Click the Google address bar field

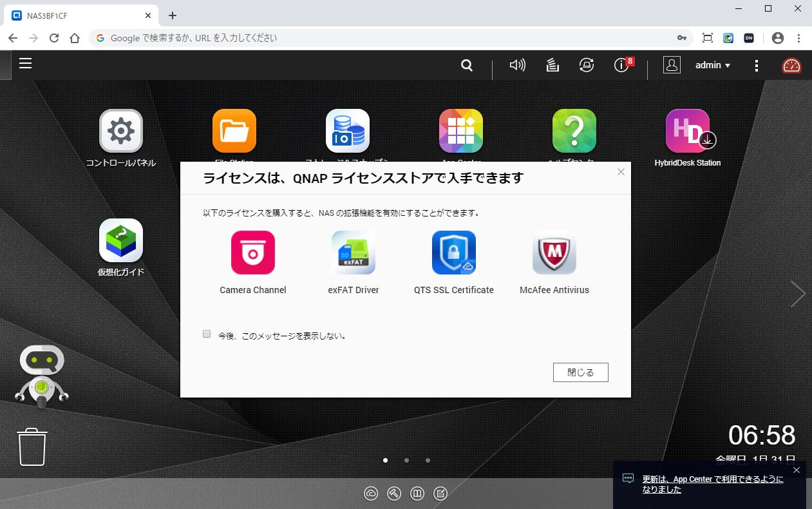tap(386, 38)
